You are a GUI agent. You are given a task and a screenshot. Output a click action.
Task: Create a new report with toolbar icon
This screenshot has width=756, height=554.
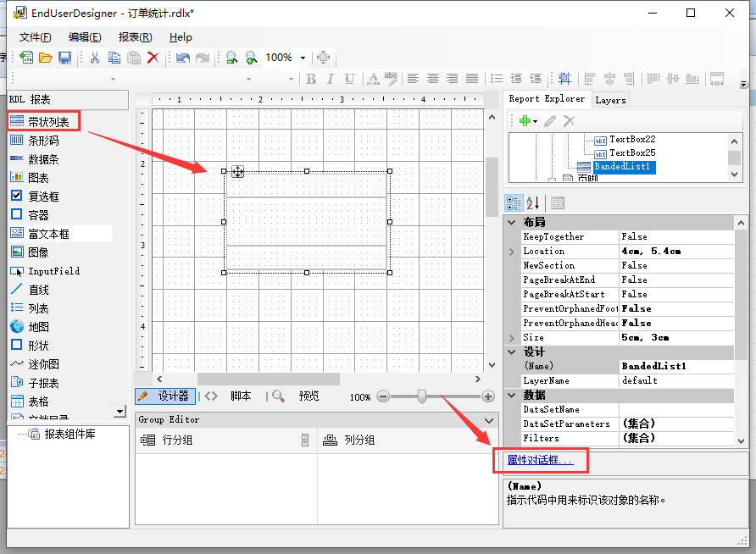coord(26,58)
